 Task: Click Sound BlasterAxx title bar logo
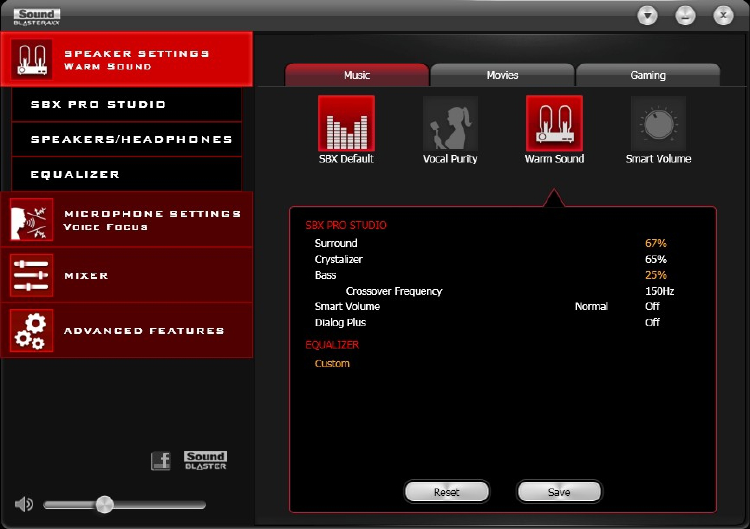(x=37, y=17)
